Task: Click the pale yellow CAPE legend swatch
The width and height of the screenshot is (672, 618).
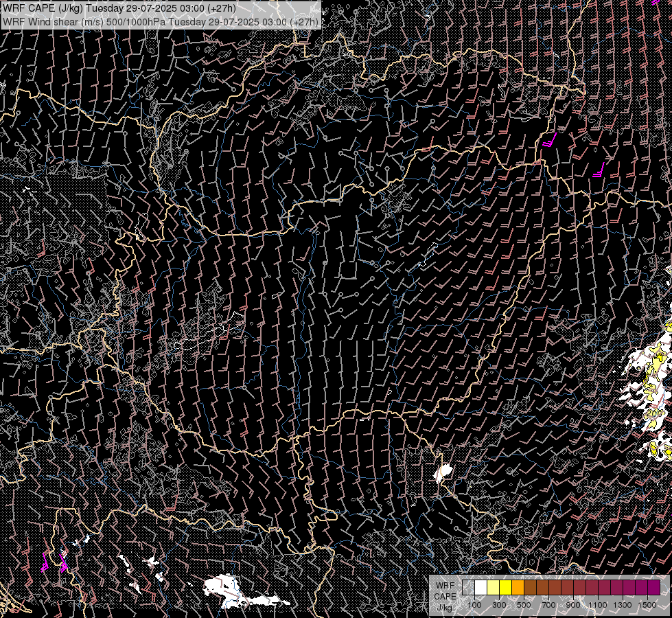Action: (494, 588)
